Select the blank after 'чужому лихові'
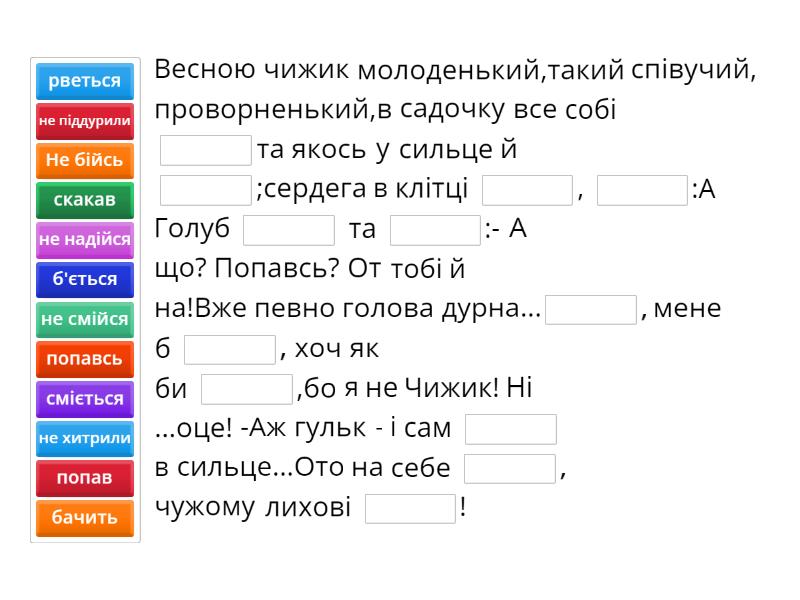Image resolution: width=800 pixels, height=600 pixels. [x=410, y=508]
